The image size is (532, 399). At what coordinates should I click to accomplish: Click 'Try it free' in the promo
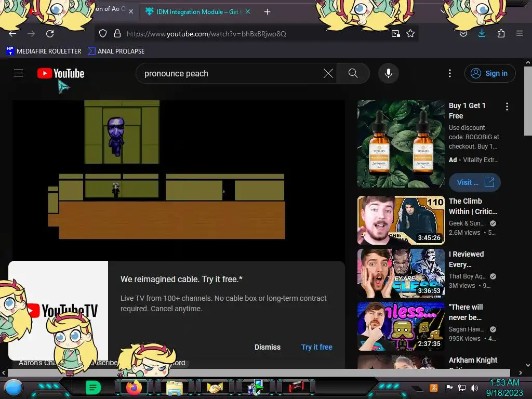coord(316,347)
